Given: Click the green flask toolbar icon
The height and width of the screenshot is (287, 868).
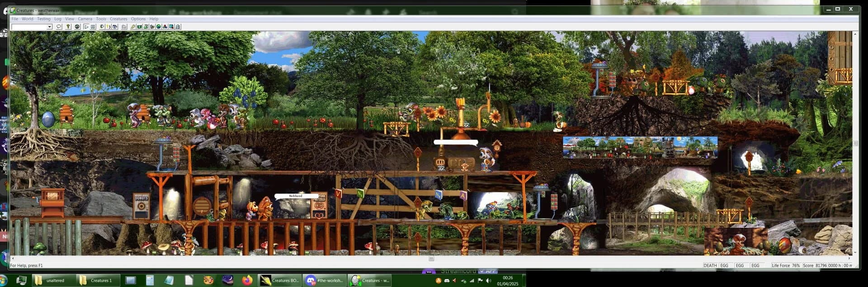Looking at the screenshot, I should [x=146, y=27].
